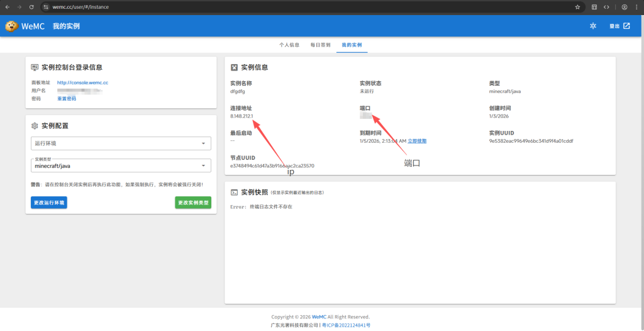
Task: Select the 我的实例 tab
Action: [352, 45]
